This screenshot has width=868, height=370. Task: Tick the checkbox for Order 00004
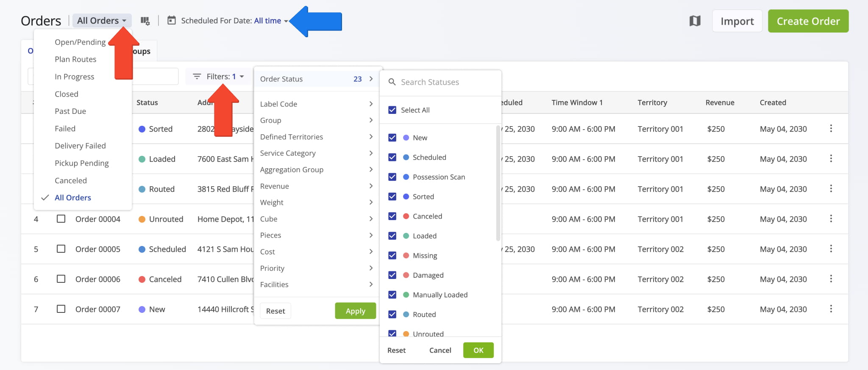(61, 219)
